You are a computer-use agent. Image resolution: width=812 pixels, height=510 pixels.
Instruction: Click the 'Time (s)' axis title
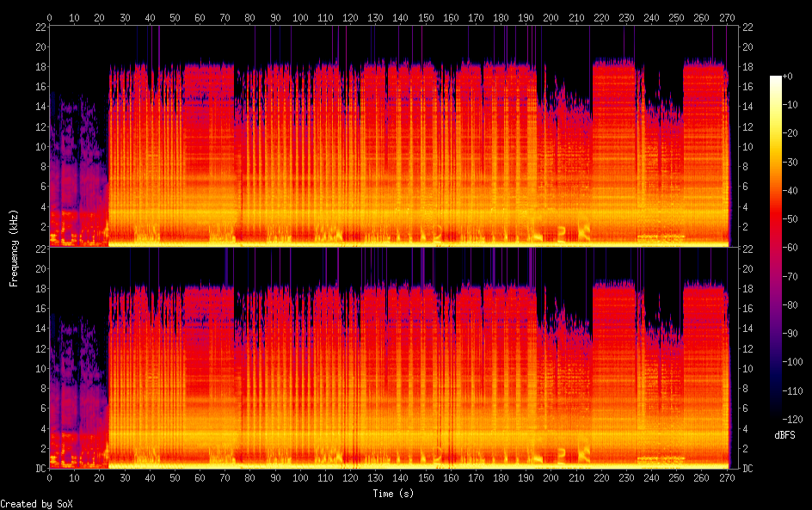393,494
